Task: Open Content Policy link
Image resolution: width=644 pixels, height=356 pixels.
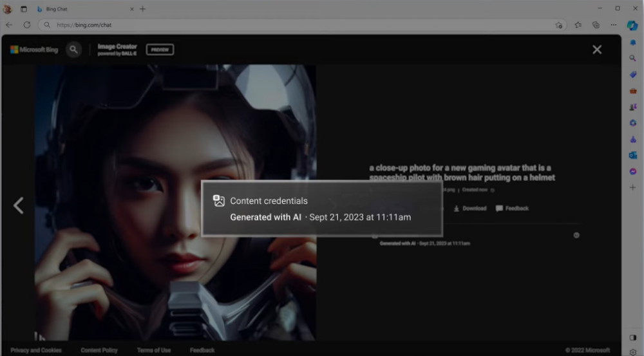Action: pos(99,350)
